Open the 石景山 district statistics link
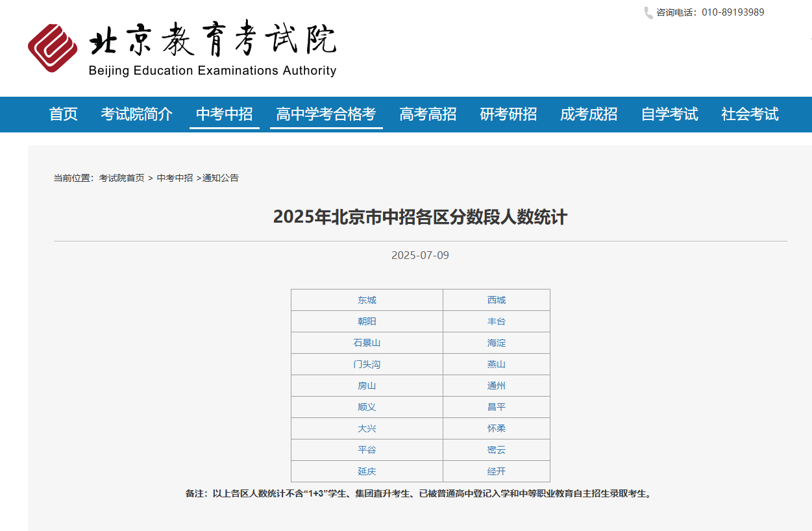This screenshot has height=531, width=812. click(367, 343)
